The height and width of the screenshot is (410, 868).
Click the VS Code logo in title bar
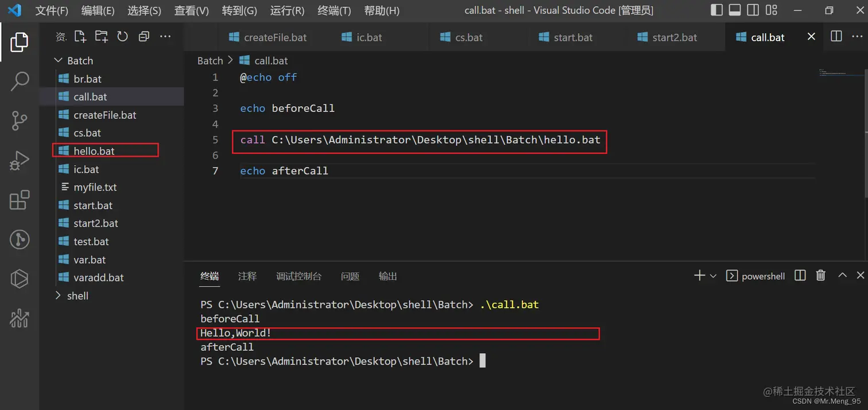click(14, 10)
